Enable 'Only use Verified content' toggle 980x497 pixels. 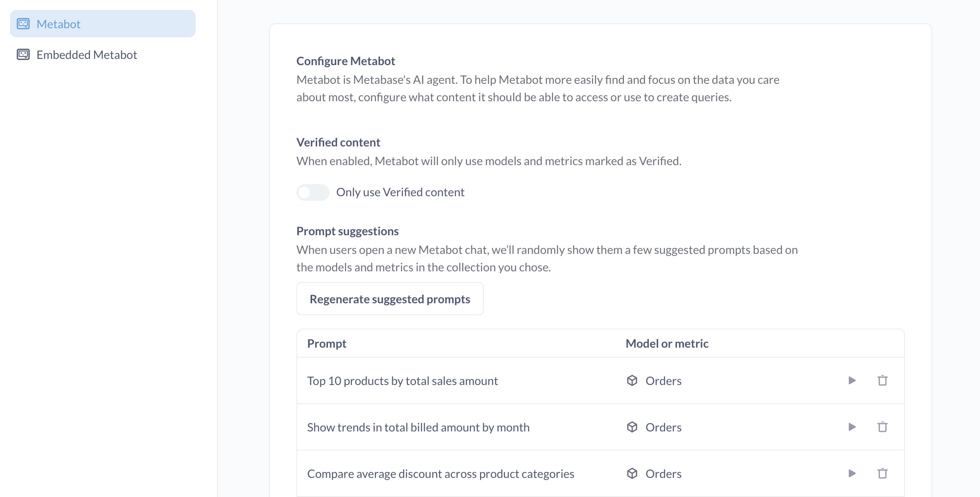pos(313,192)
